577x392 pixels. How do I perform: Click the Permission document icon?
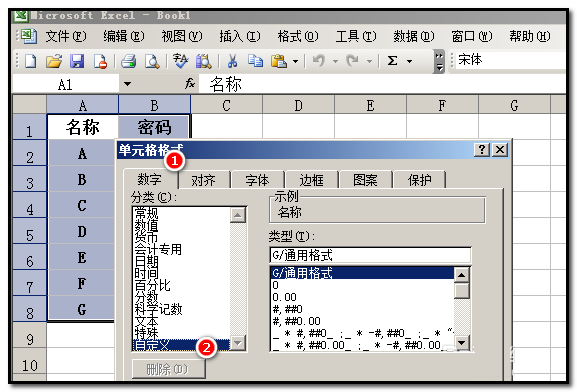100,61
